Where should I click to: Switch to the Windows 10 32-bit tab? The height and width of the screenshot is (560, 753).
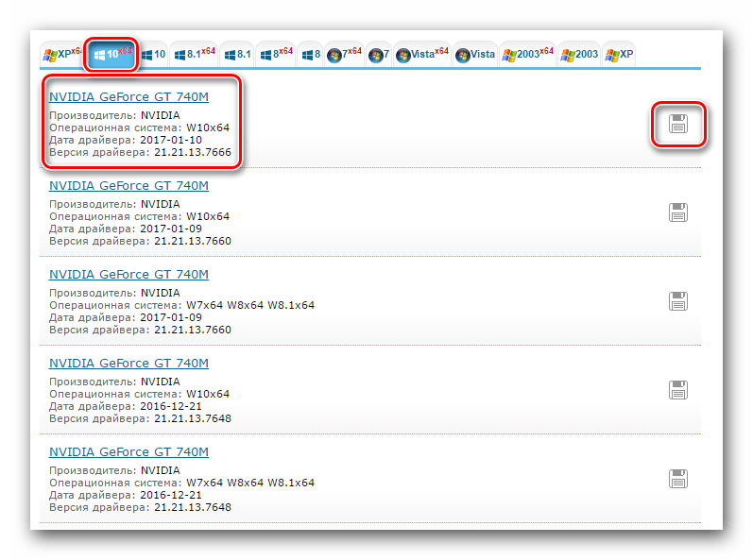click(x=154, y=54)
